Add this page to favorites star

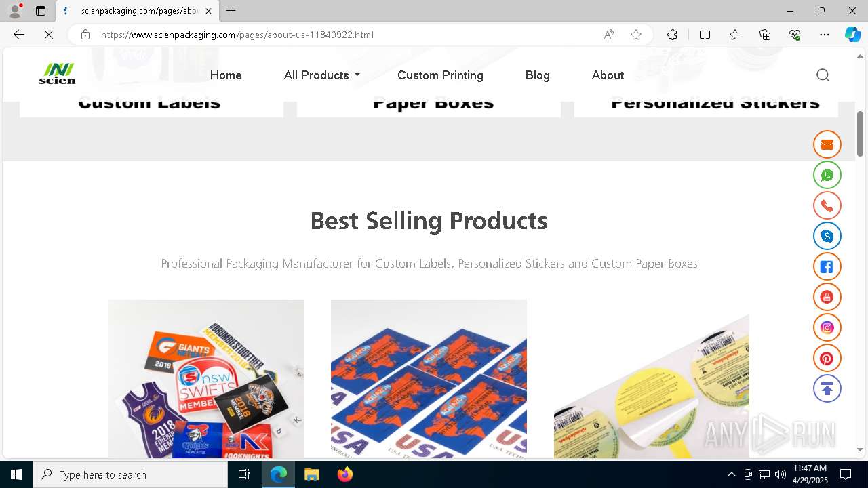pyautogui.click(x=635, y=35)
